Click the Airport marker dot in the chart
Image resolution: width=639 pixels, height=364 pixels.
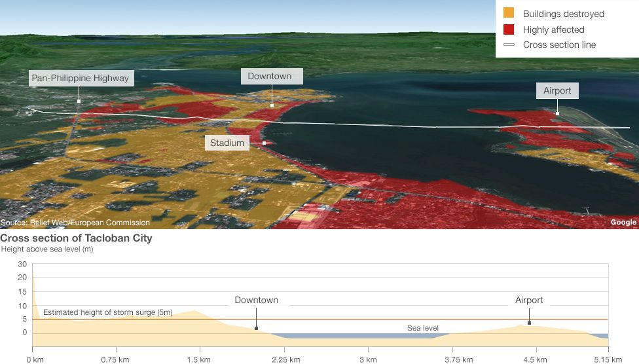tap(529, 323)
